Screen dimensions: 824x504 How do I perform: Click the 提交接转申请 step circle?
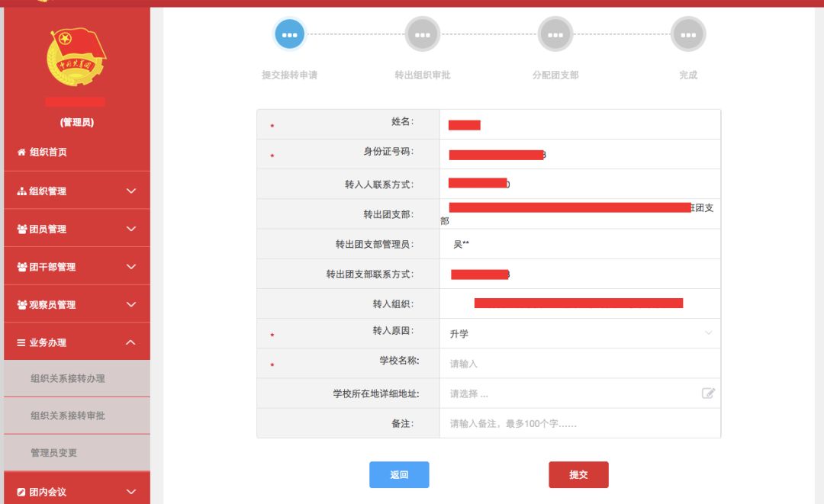(x=289, y=34)
